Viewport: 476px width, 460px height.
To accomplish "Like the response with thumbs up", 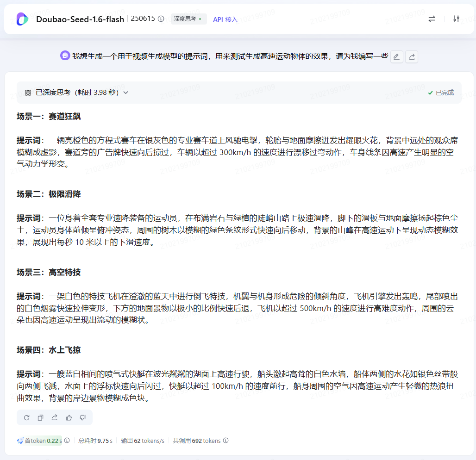I will pyautogui.click(x=69, y=418).
